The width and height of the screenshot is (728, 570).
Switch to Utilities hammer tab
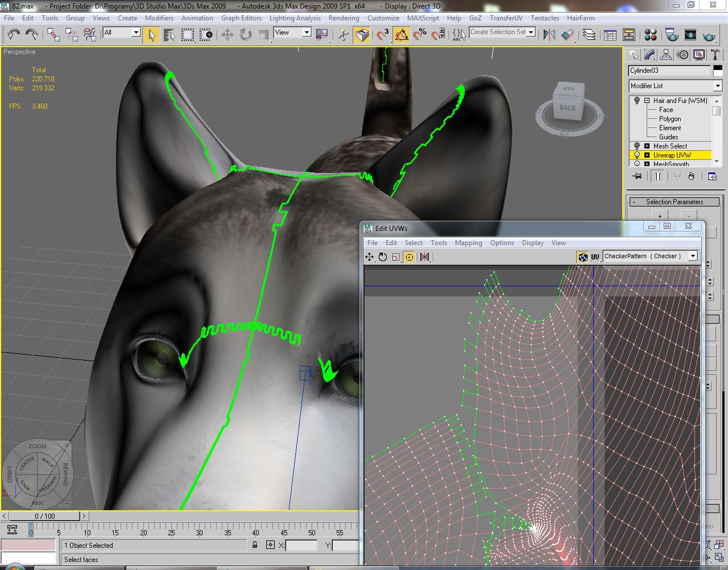tap(715, 55)
